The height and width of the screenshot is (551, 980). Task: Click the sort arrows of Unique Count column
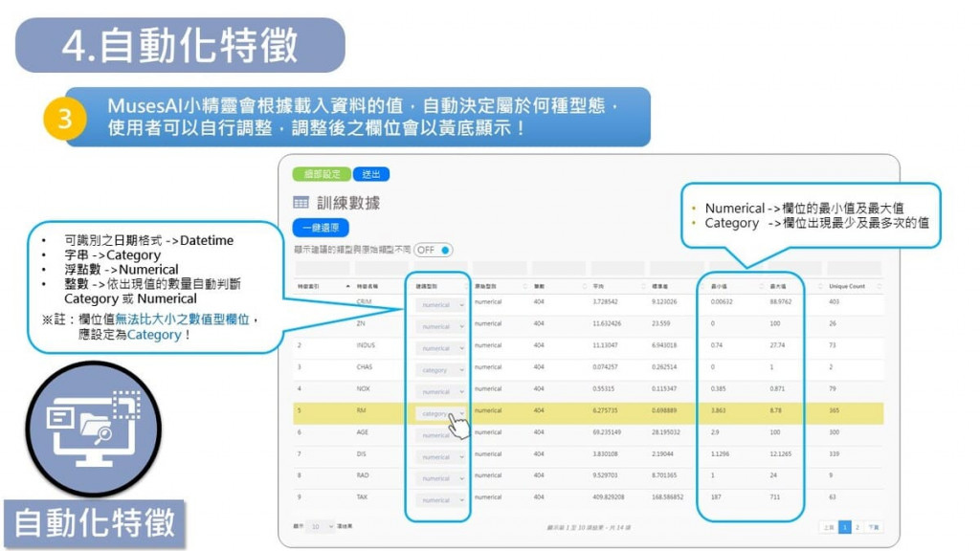[879, 286]
